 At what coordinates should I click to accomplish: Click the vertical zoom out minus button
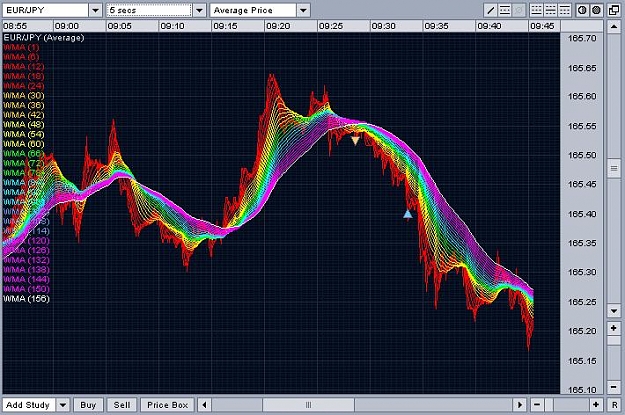(x=614, y=387)
